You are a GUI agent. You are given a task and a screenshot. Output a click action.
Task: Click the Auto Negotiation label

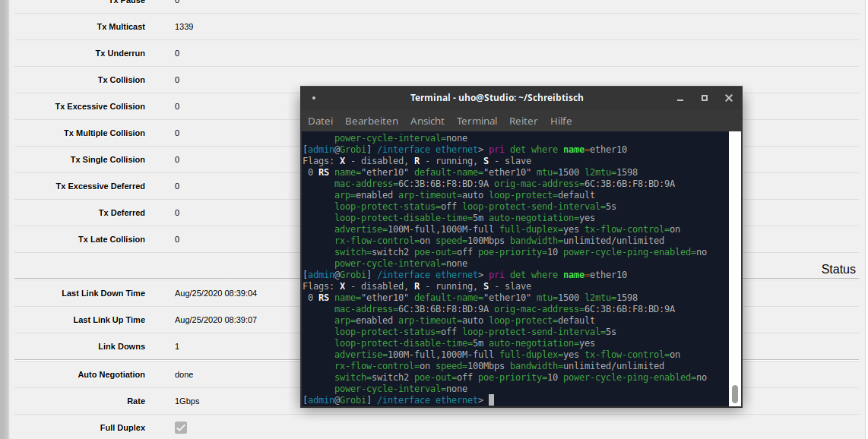[111, 374]
